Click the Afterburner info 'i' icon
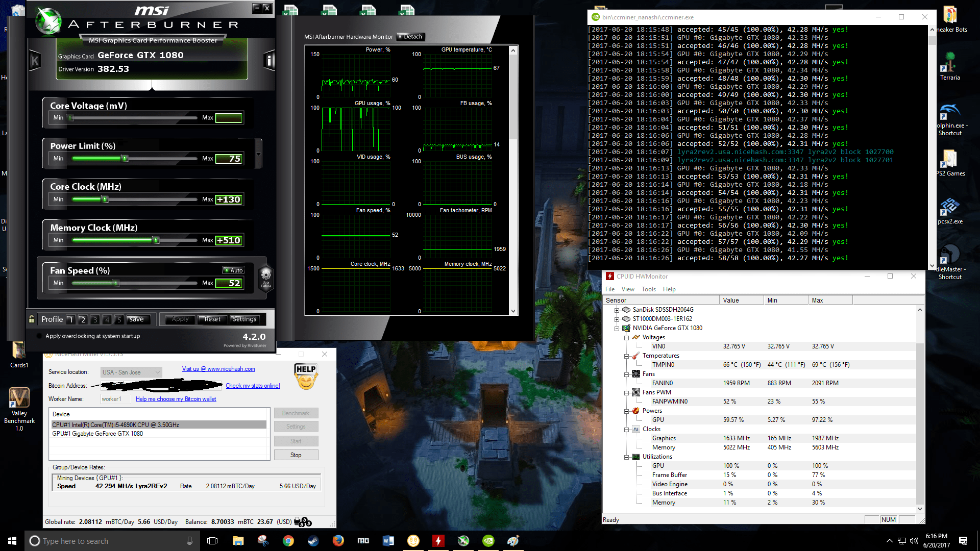This screenshot has height=551, width=980. 269,61
